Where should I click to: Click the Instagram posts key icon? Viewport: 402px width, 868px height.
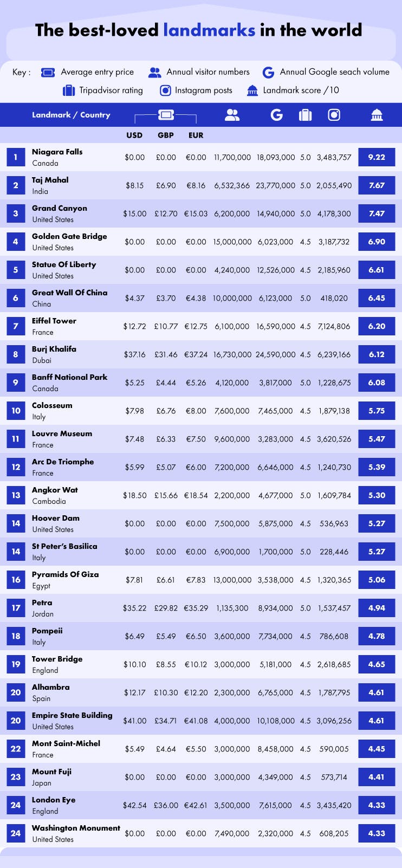[165, 90]
